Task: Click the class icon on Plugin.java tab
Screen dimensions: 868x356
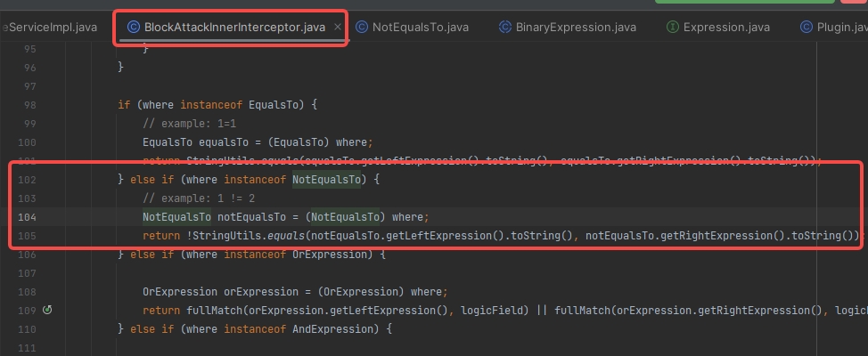Action: (807, 28)
